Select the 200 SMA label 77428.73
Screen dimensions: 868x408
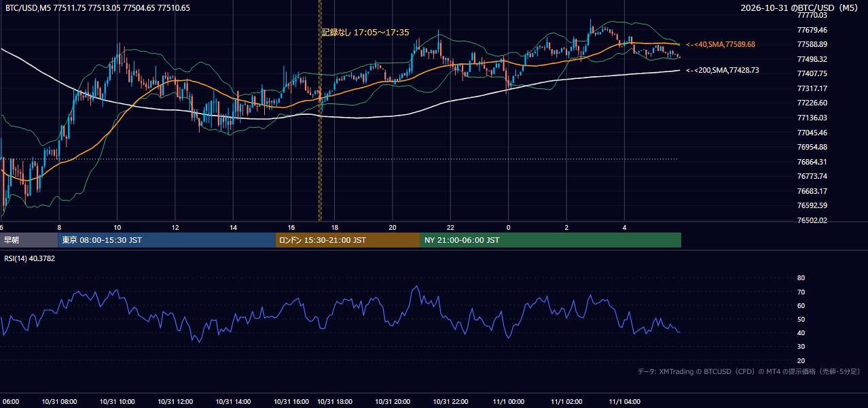coord(723,70)
